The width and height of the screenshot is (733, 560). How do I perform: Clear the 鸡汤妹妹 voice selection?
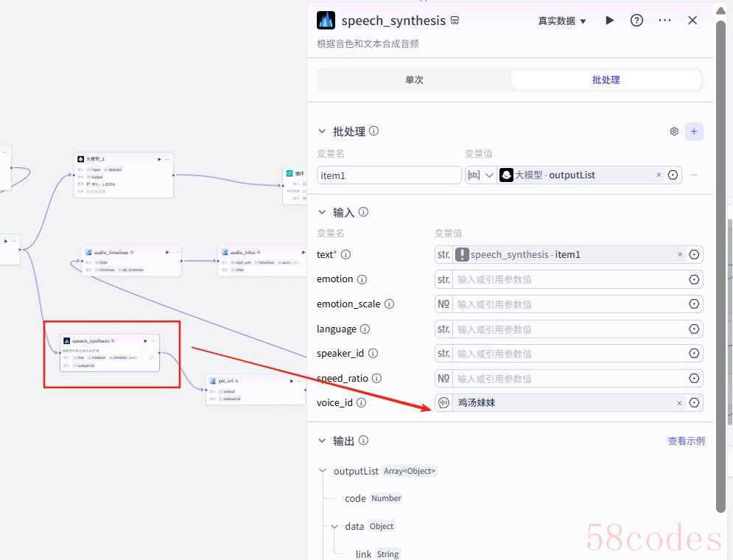click(679, 403)
